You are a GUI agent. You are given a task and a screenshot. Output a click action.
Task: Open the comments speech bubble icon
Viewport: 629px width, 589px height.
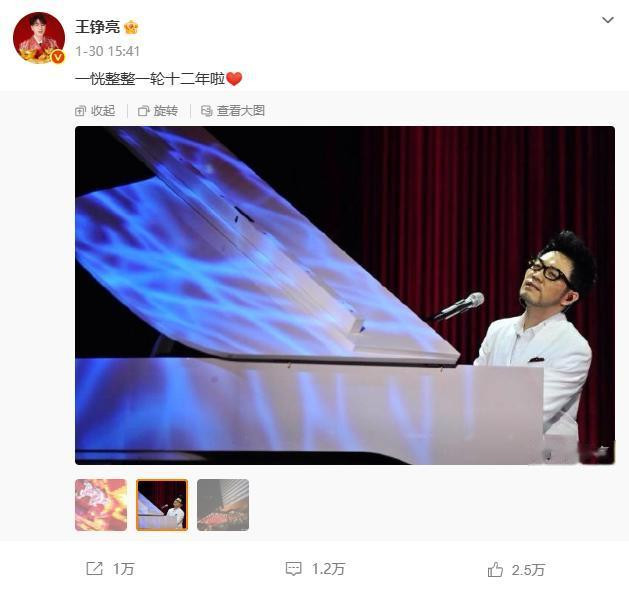coord(293,569)
